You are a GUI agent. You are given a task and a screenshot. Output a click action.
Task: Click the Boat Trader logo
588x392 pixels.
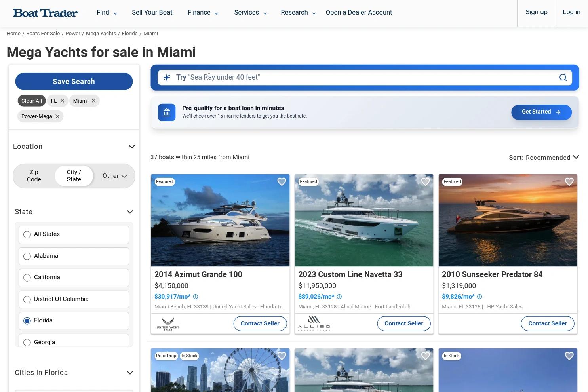pos(46,13)
